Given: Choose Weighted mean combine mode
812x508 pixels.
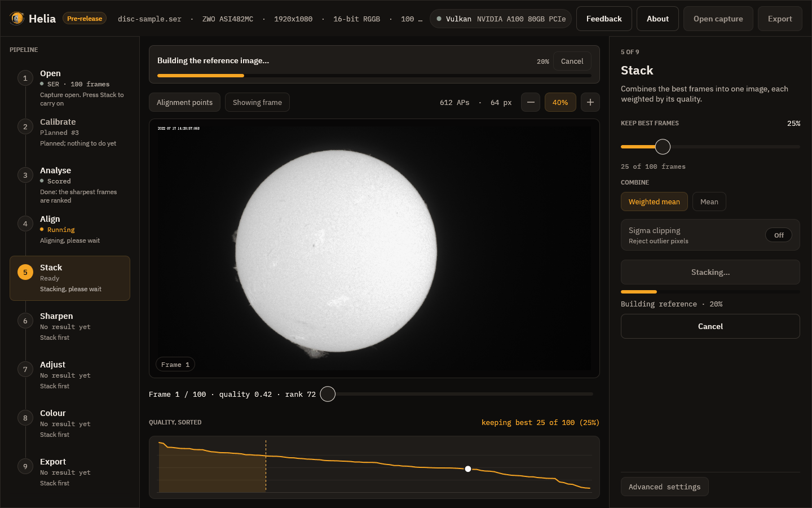Looking at the screenshot, I should (x=654, y=202).
